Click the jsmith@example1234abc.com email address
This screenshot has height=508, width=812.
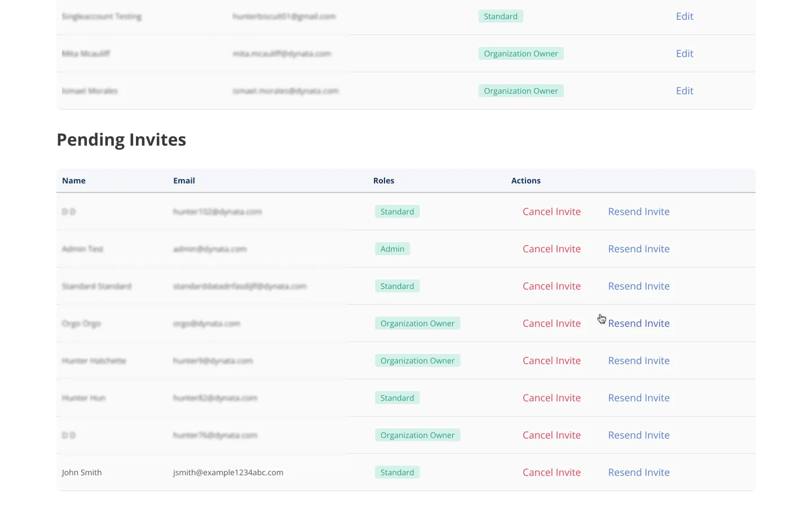[228, 472]
